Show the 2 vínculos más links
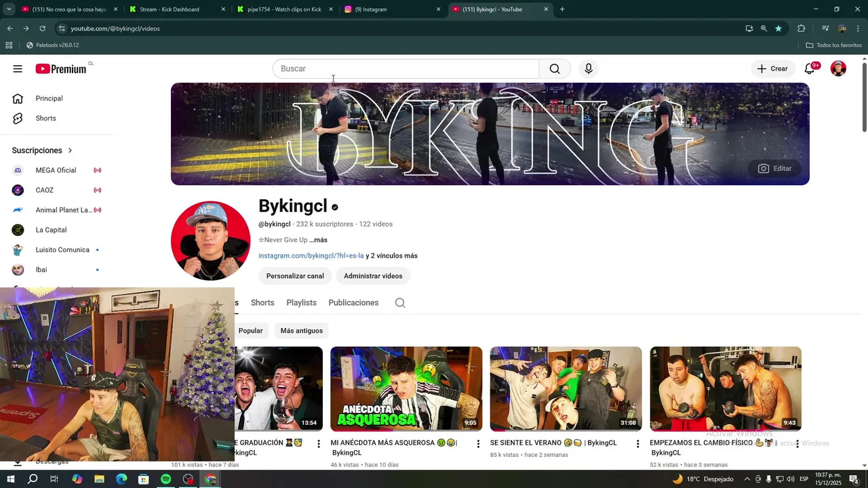The width and height of the screenshot is (868, 488). coord(392,256)
